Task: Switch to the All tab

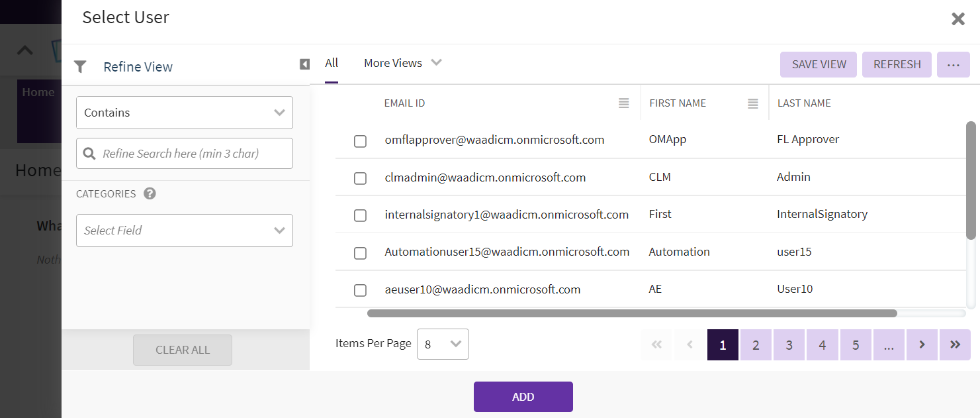Action: point(332,64)
